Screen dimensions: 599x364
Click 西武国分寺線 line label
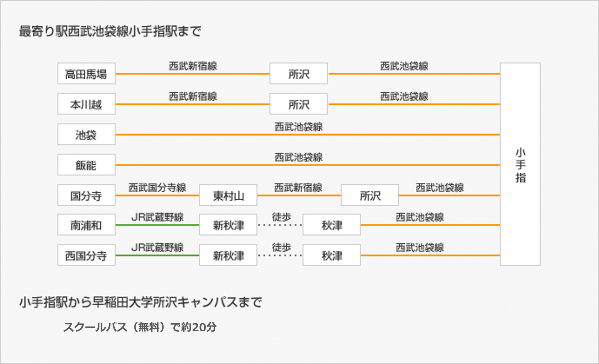coord(157,187)
